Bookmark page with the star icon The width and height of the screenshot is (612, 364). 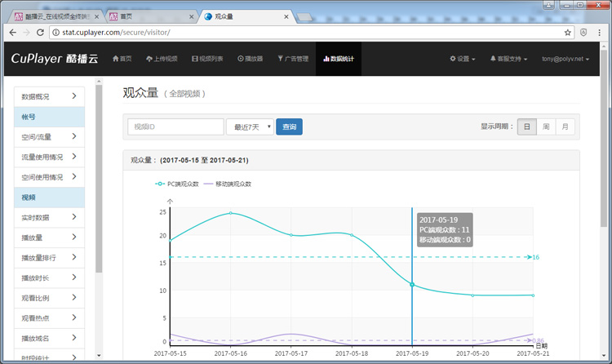tap(568, 33)
